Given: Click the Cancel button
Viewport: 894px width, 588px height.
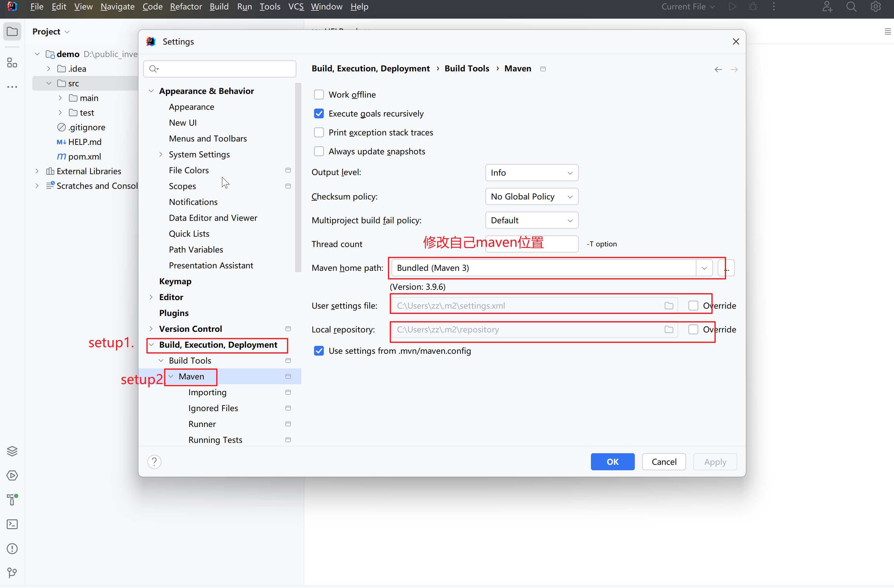Looking at the screenshot, I should pos(663,461).
